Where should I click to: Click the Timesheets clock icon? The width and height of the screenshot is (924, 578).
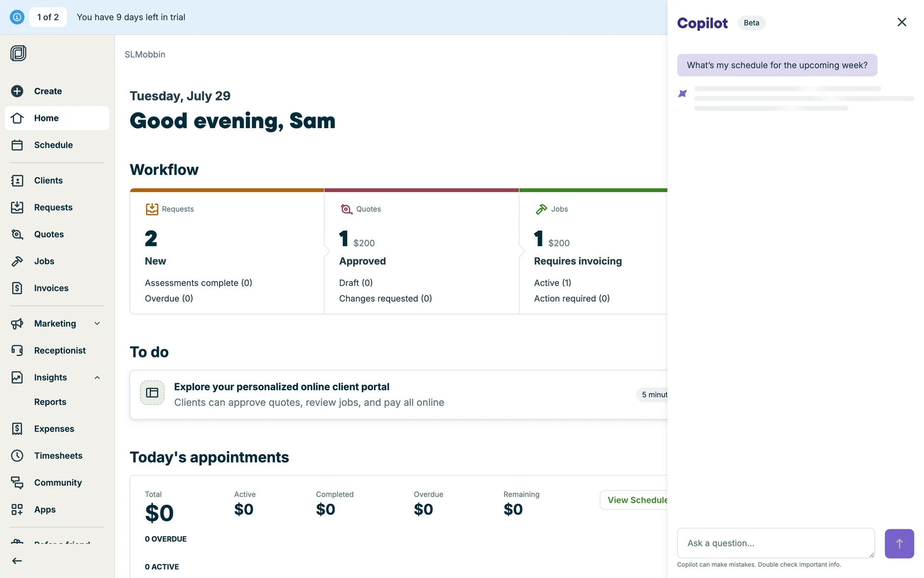tap(17, 456)
